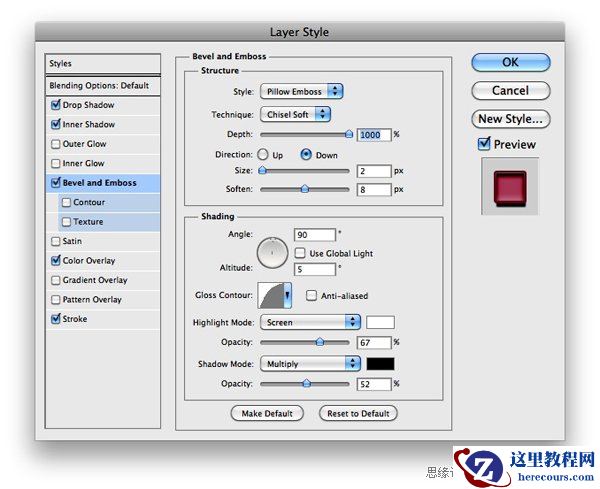Click the Size slider handle
The image size is (600, 489).
coord(262,170)
